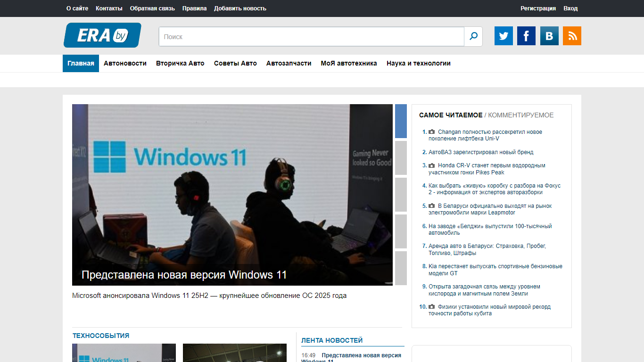The height and width of the screenshot is (362, 644).
Task: Open АвтоВАЗ зарегистрировал новый бренд article
Action: coord(481,152)
